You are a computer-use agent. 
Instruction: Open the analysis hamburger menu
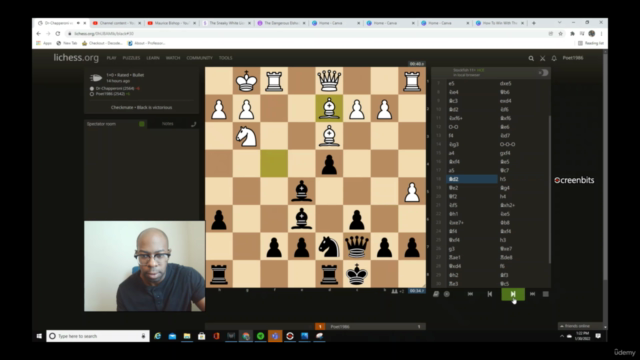coord(545,294)
